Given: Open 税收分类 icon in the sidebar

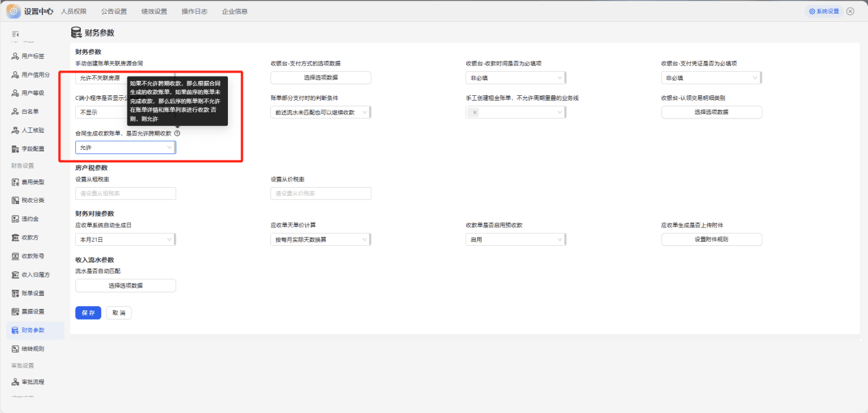Looking at the screenshot, I should (15, 201).
